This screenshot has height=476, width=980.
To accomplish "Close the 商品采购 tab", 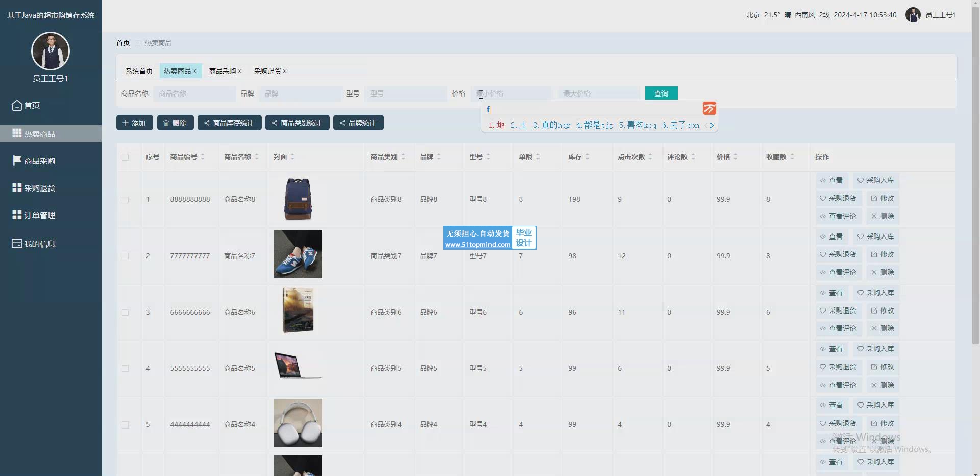I will 239,71.
